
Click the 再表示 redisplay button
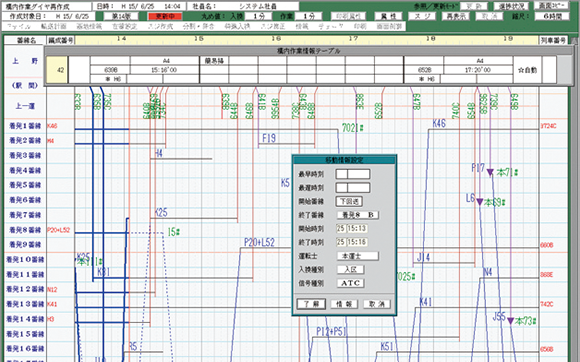coord(456,16)
